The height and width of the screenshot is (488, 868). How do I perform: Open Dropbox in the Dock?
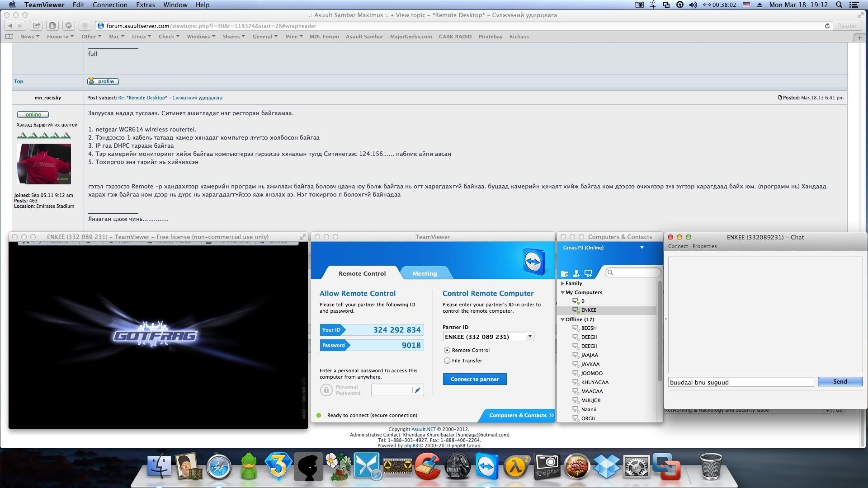pos(606,467)
